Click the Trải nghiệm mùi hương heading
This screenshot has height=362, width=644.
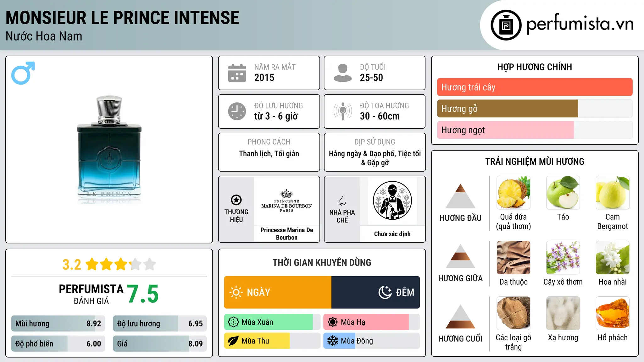tap(535, 162)
